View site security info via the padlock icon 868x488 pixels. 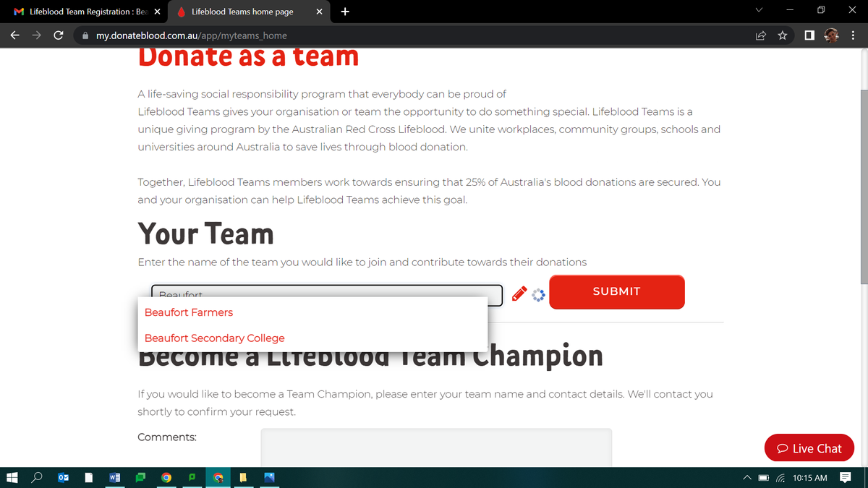85,35
